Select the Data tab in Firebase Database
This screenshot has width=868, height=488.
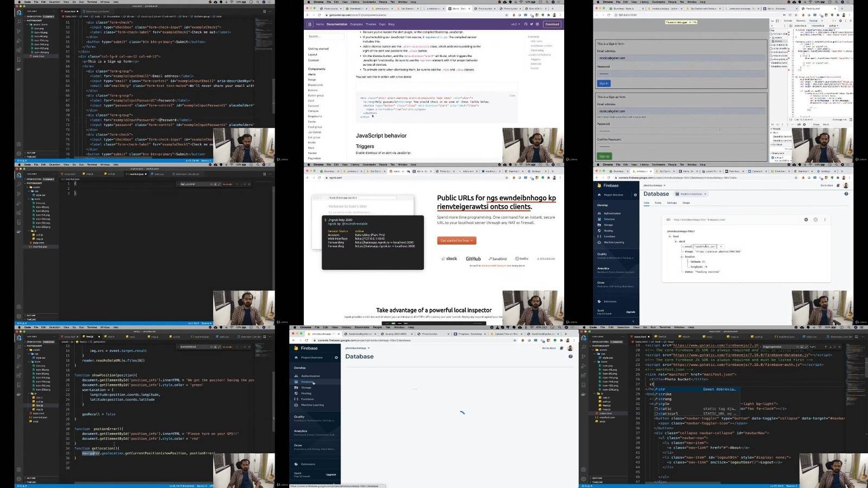pyautogui.click(x=647, y=203)
